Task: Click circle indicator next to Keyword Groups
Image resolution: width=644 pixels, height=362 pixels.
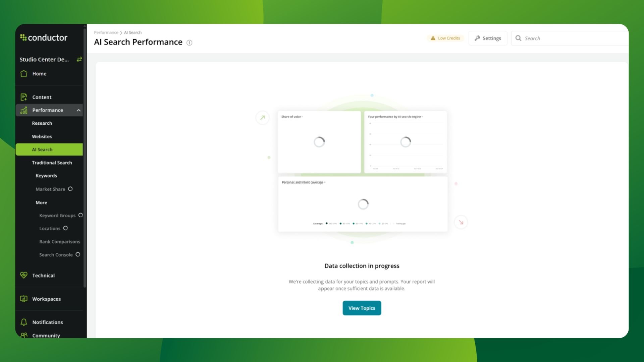Action: tap(80, 215)
